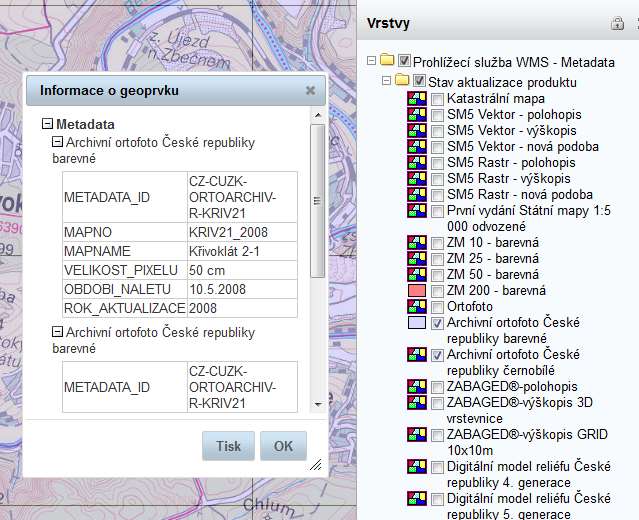This screenshot has height=520, width=639.
Task: Click folder icon of Prohlížecí služba WMS - Metadata
Action: pos(387,60)
